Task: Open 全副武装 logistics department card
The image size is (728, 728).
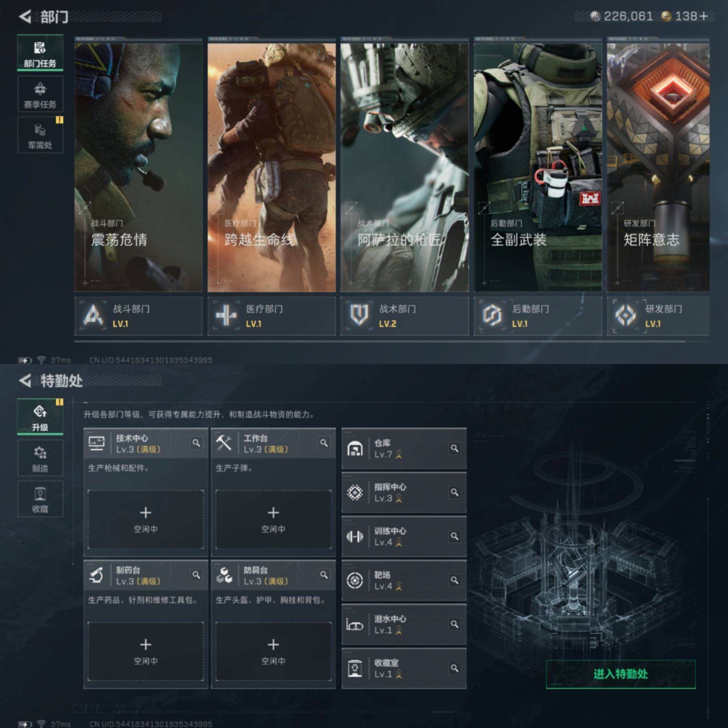Action: [x=537, y=167]
